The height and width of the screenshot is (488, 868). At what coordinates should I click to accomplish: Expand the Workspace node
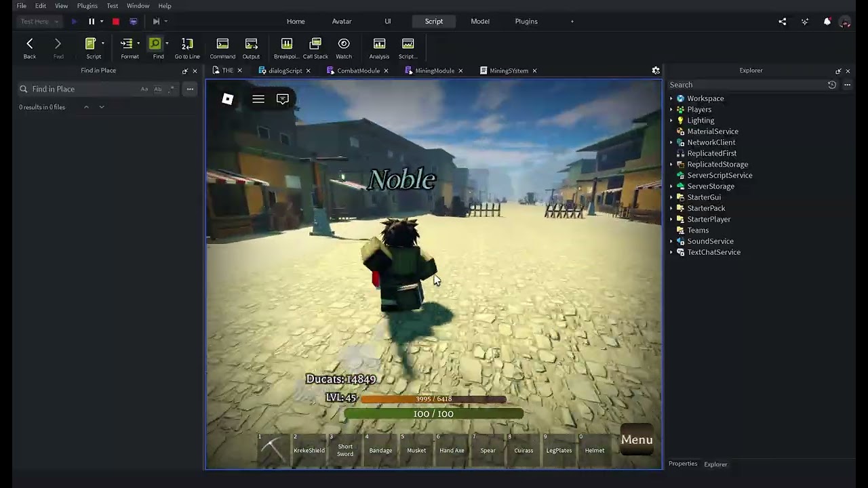coord(671,99)
